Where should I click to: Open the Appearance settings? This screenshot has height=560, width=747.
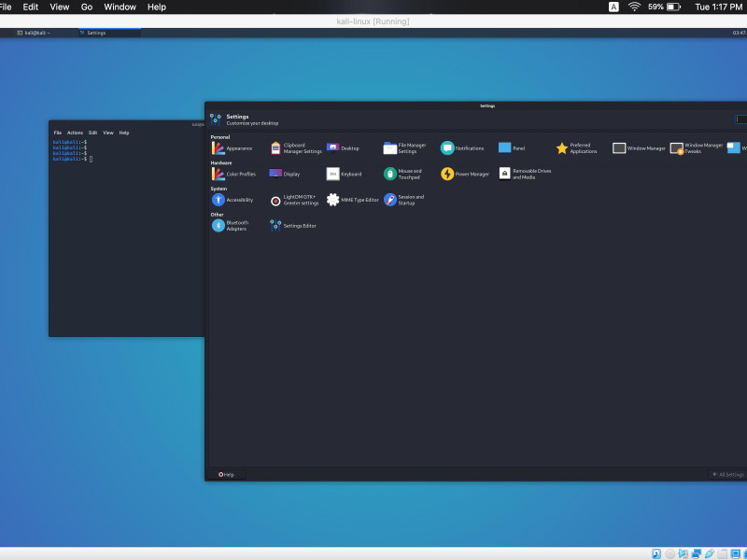(232, 148)
